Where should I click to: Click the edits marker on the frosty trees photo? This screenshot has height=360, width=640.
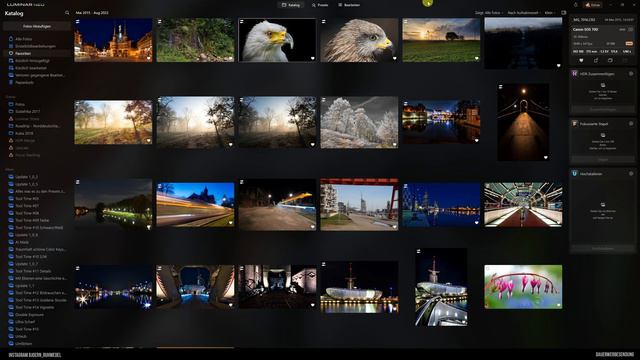tap(324, 100)
